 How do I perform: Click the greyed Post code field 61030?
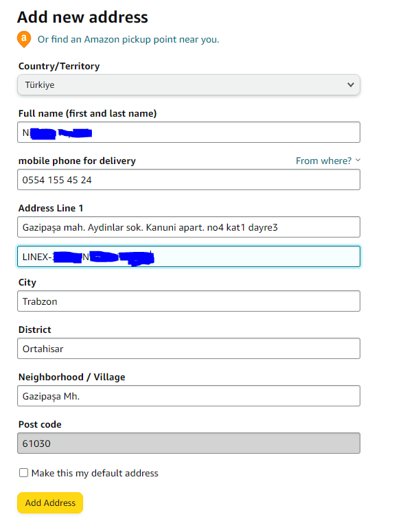188,443
